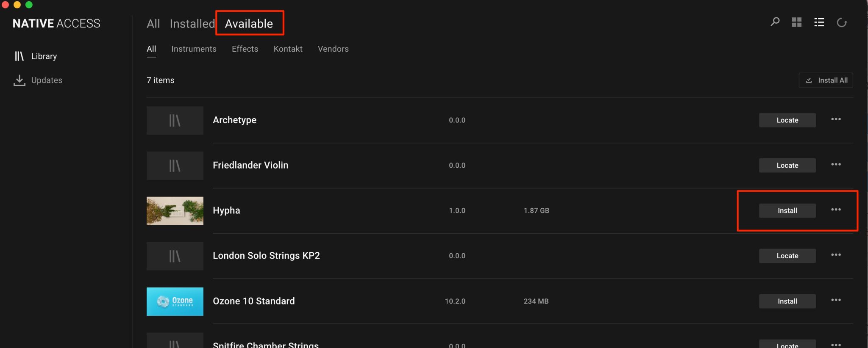Click the refresh library icon
The image size is (868, 348).
tap(842, 22)
